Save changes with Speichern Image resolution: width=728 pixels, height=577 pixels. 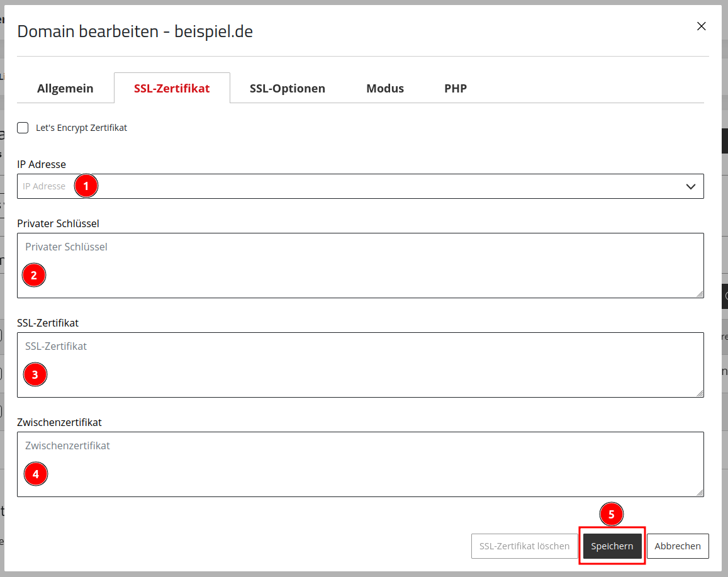(x=612, y=546)
